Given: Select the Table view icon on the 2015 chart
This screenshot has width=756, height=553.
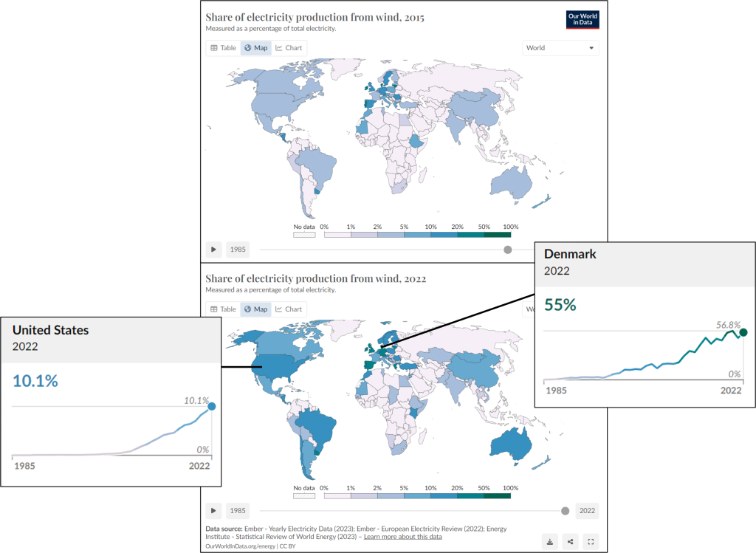Looking at the screenshot, I should click(222, 47).
